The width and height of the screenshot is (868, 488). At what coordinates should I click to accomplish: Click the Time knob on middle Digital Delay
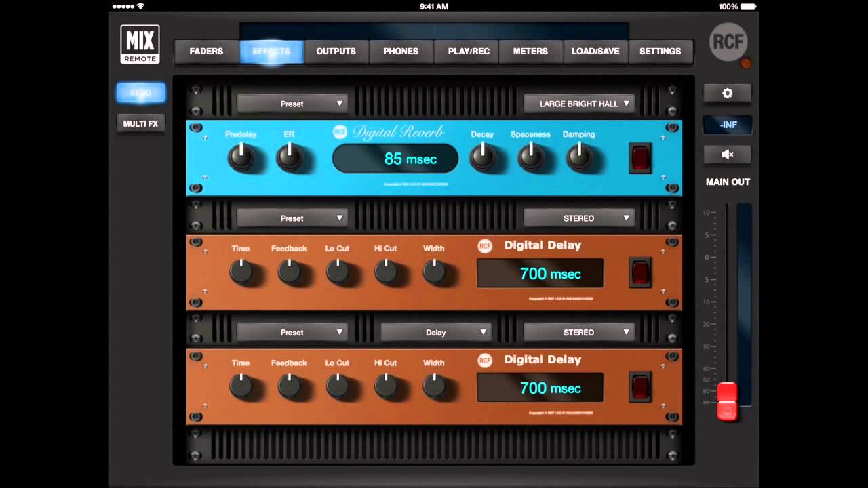[x=241, y=272]
